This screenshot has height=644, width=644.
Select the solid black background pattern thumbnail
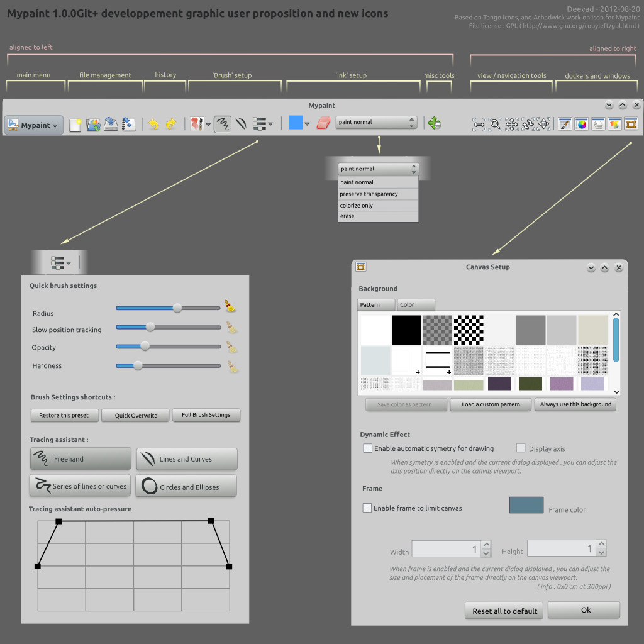point(406,330)
